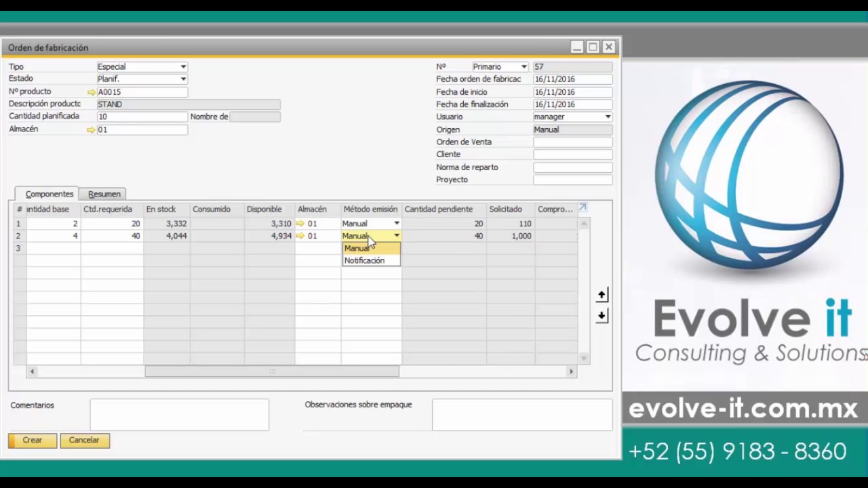The width and height of the screenshot is (868, 488).
Task: Click the Almacén link arrow in row 2
Action: pos(300,236)
